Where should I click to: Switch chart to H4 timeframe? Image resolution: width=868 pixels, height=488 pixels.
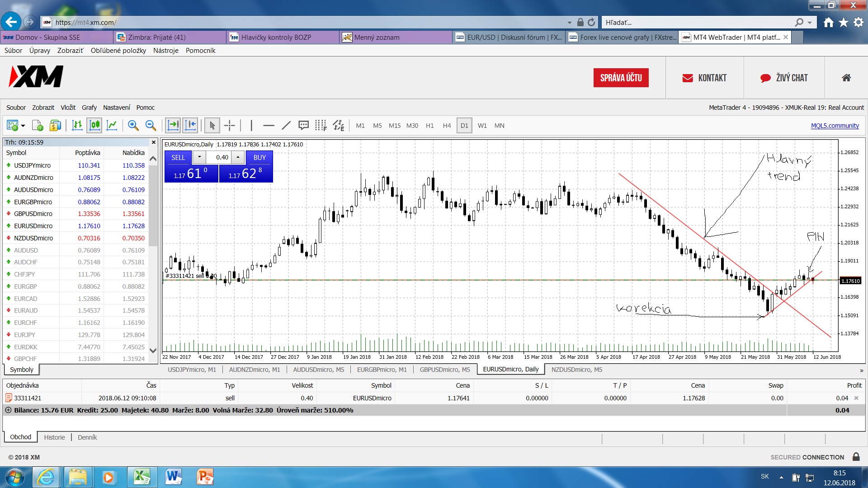pyautogui.click(x=447, y=126)
